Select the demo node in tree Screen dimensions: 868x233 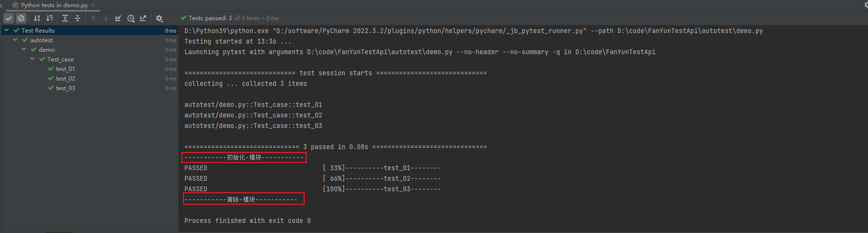point(46,50)
